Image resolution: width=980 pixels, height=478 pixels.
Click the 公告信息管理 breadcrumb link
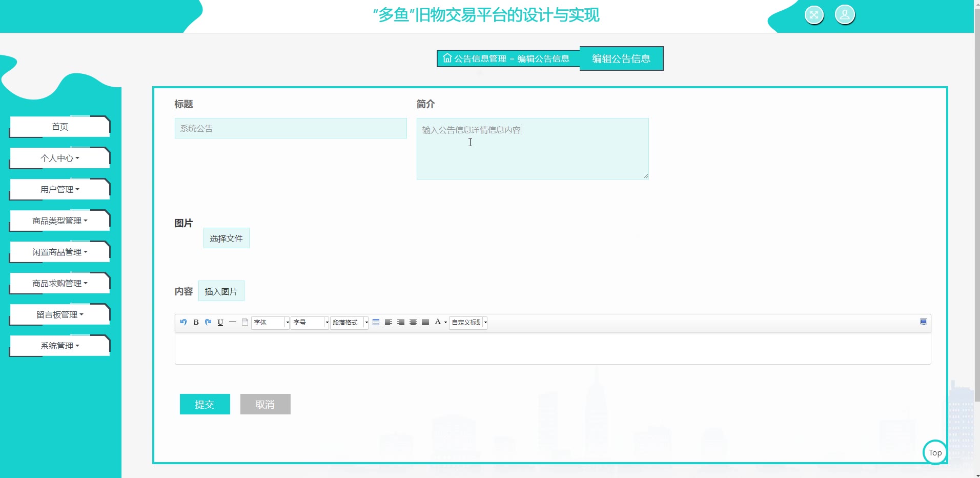coord(480,58)
